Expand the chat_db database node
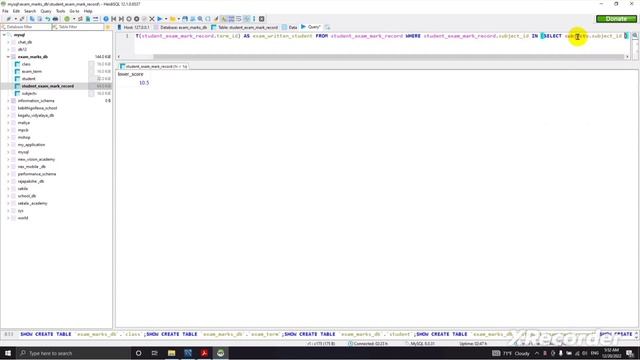Viewport: 640px width, 360px height. [x=8, y=42]
